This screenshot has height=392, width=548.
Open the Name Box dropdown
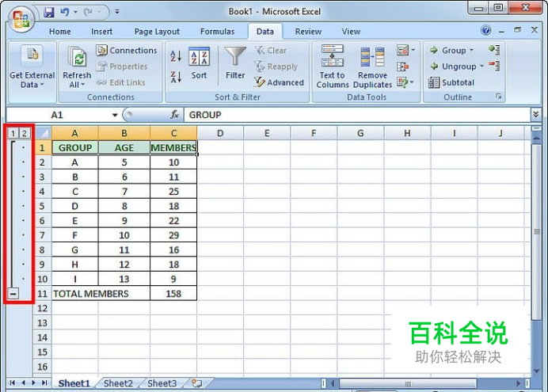(x=115, y=115)
